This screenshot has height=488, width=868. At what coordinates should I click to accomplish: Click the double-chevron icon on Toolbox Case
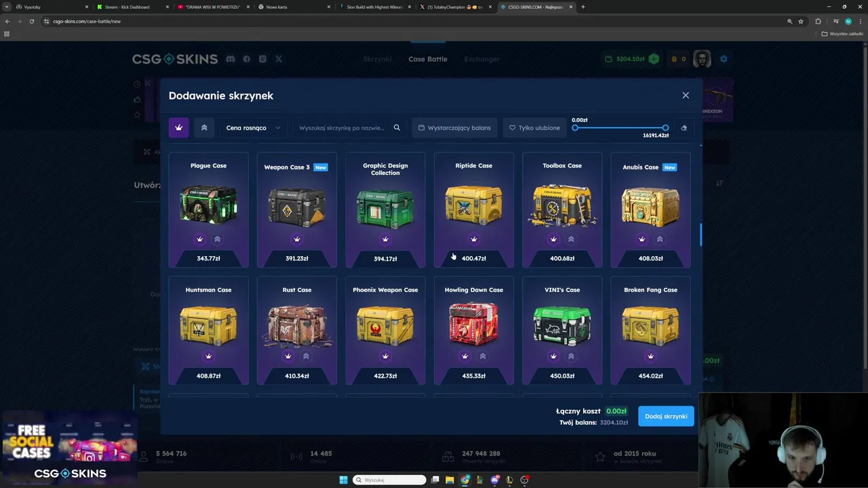[571, 239]
